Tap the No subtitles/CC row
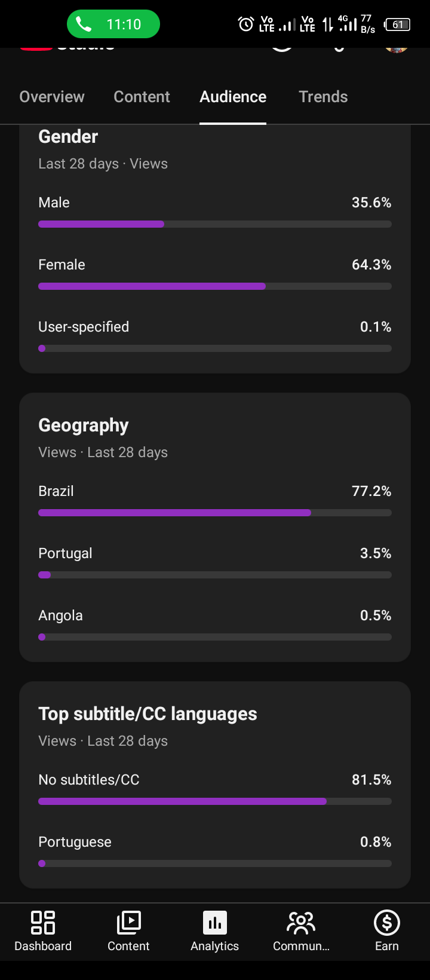430x980 pixels. click(215, 788)
